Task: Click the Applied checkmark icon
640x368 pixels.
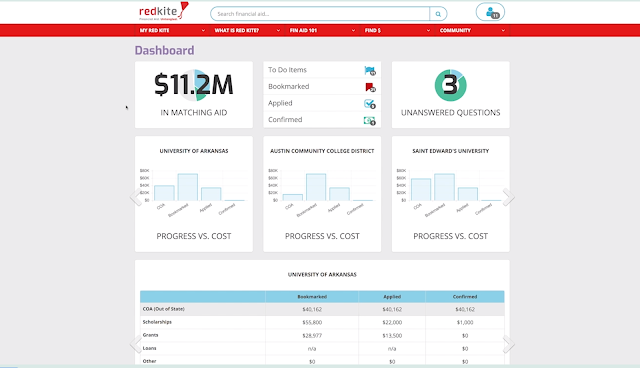Action: coord(370,104)
